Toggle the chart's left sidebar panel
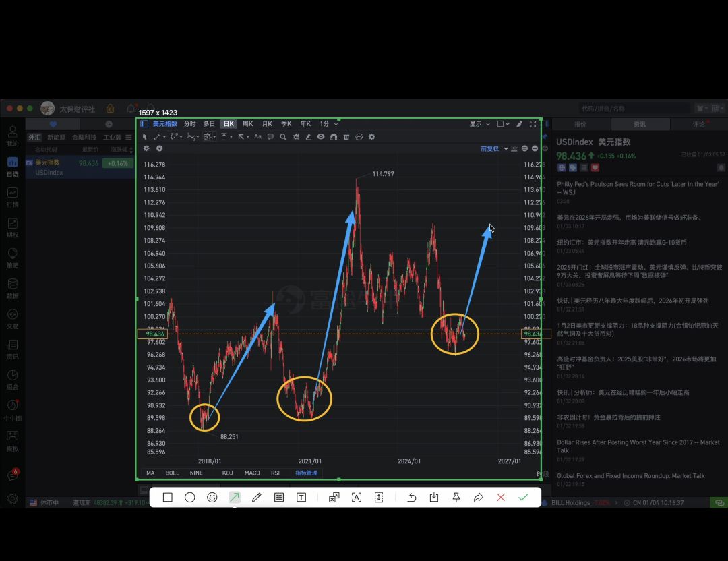This screenshot has height=561, width=728. pos(144,124)
